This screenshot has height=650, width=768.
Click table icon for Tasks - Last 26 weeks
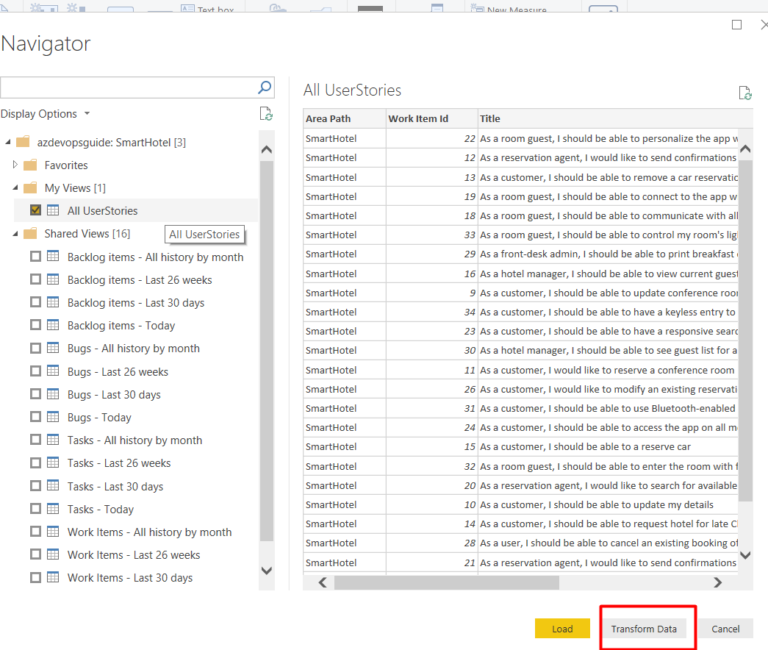click(53, 464)
